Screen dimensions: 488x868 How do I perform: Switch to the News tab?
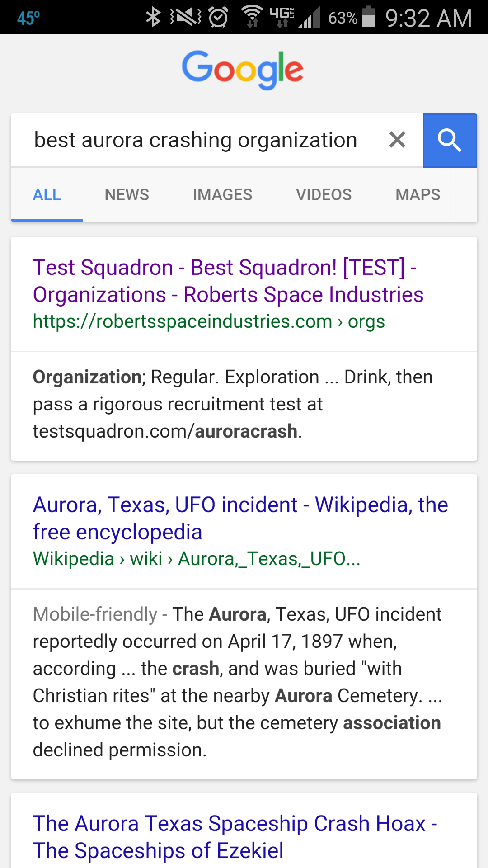(x=127, y=195)
